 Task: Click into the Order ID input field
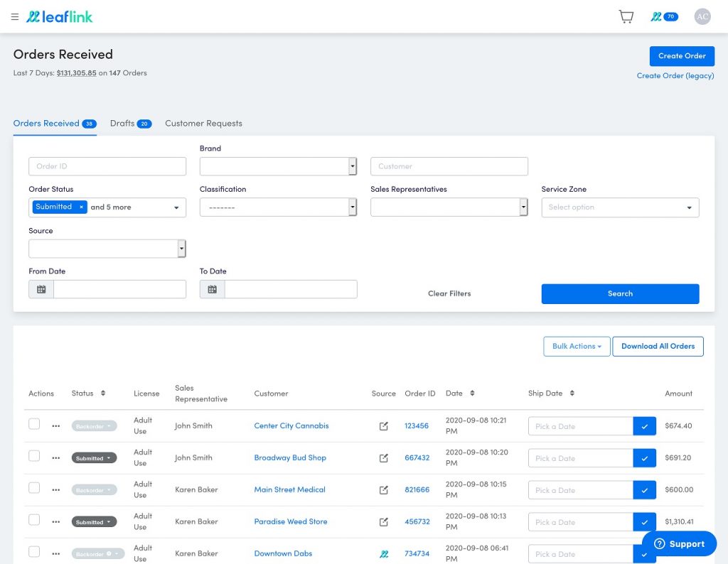(x=107, y=166)
